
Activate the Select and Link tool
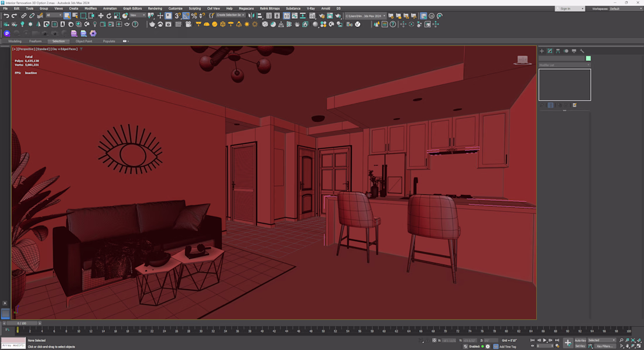tap(24, 16)
